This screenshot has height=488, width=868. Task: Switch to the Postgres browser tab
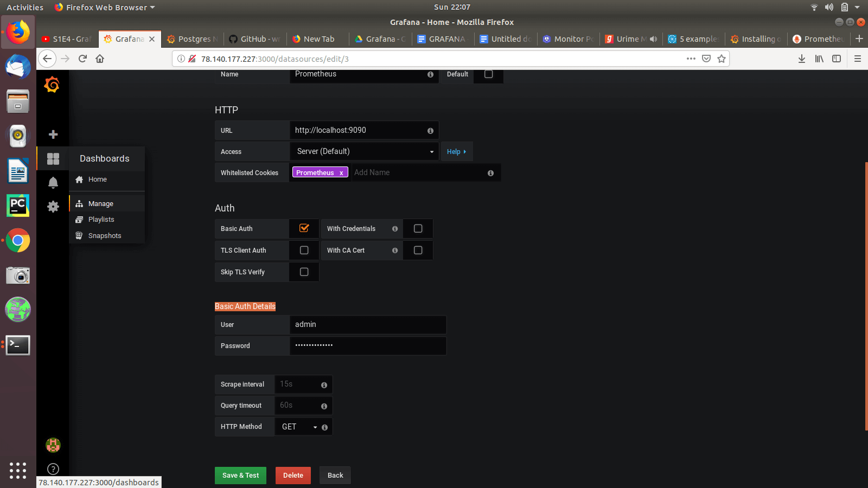coord(193,39)
